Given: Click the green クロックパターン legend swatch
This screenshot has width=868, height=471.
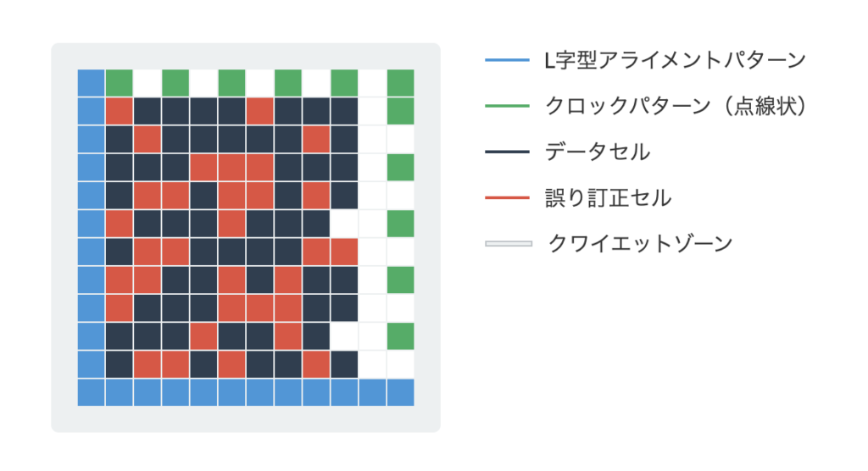Looking at the screenshot, I should [x=508, y=107].
